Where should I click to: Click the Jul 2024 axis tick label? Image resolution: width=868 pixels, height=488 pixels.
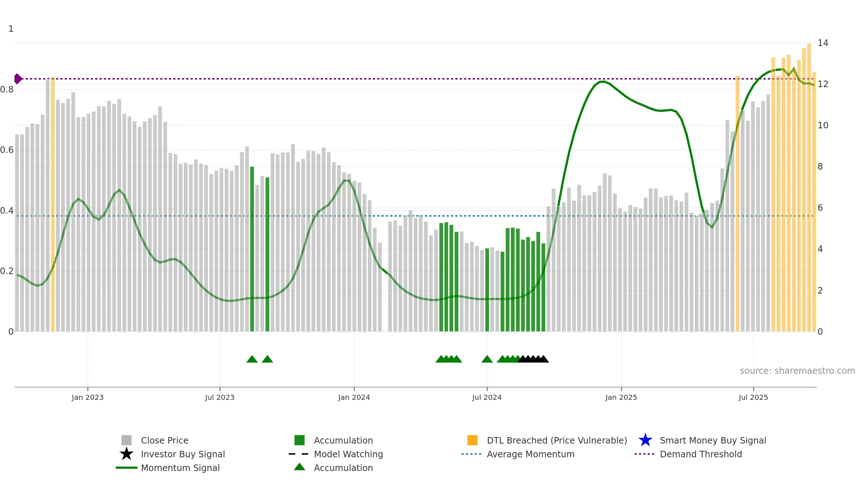(x=487, y=398)
